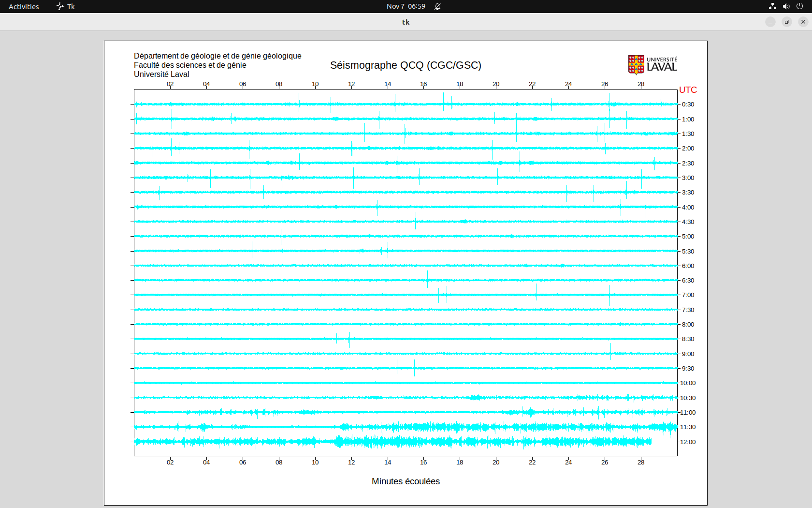Open the Nov 7 06:59 clock menu

click(x=406, y=6)
